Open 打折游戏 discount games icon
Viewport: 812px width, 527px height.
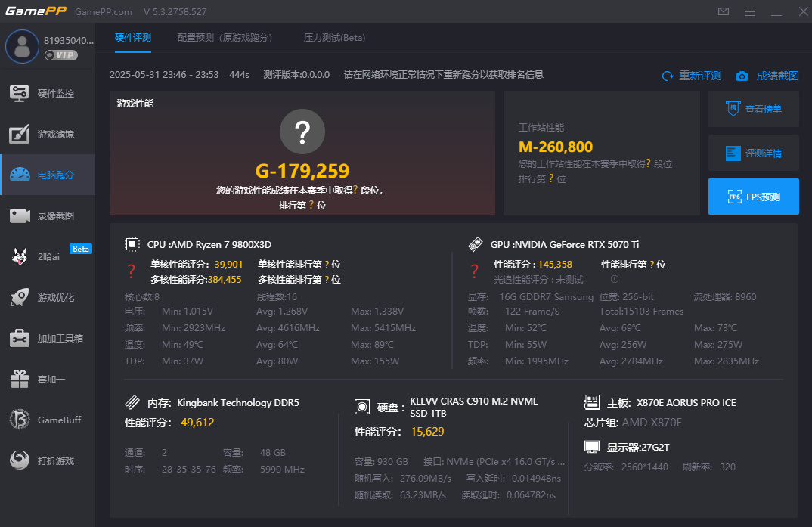coord(20,460)
